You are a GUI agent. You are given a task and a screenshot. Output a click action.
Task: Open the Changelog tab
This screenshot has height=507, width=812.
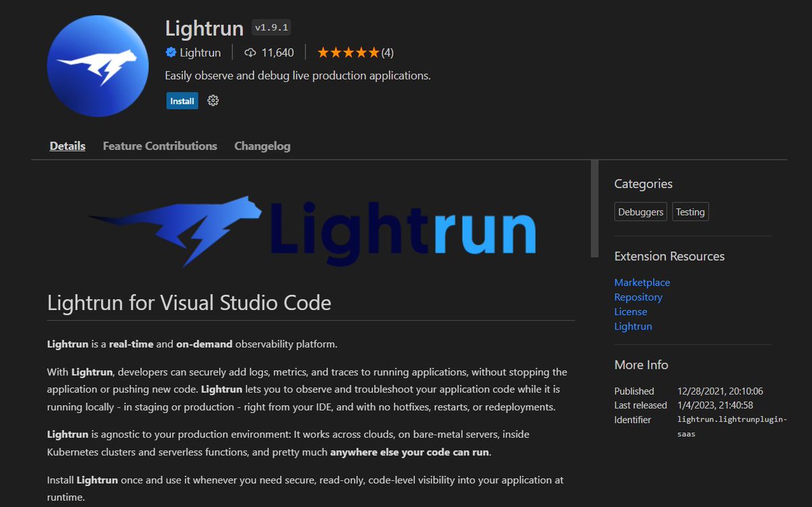tap(262, 146)
